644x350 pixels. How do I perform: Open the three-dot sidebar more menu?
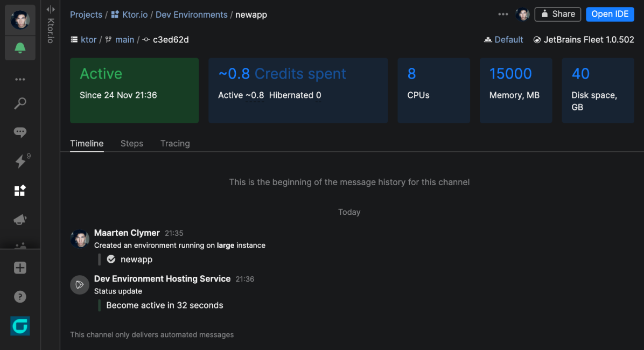tap(20, 80)
